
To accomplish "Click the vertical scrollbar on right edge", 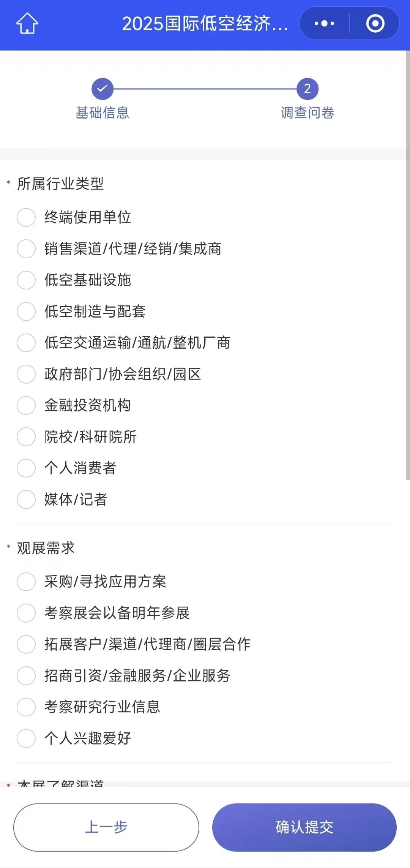I will click(x=407, y=266).
